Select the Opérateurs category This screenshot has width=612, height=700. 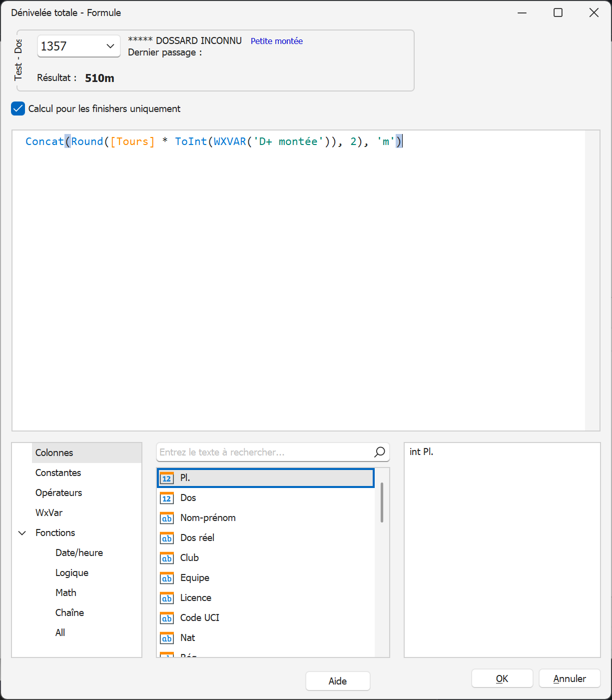[x=58, y=492]
